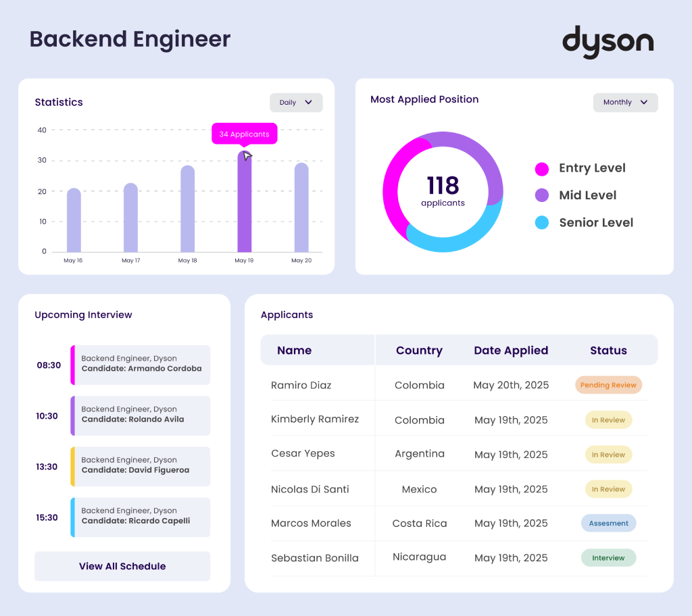
Task: Click the Pending Review status badge
Action: coord(608,385)
